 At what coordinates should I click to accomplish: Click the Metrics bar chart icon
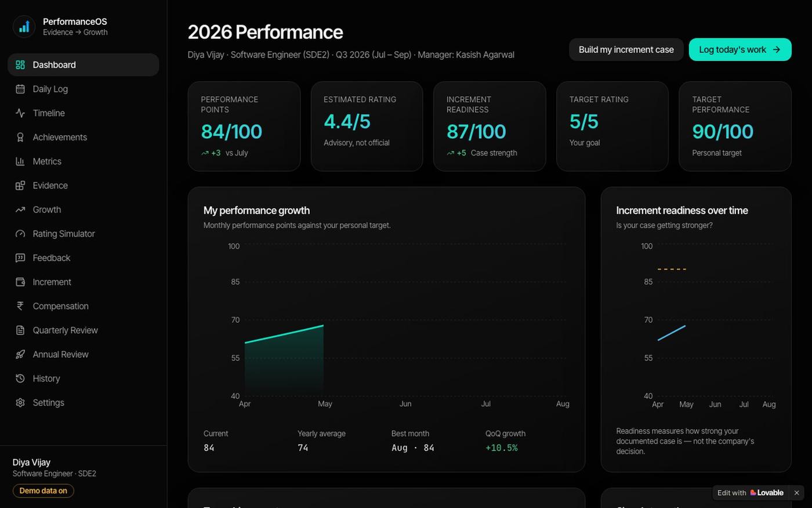pyautogui.click(x=20, y=161)
